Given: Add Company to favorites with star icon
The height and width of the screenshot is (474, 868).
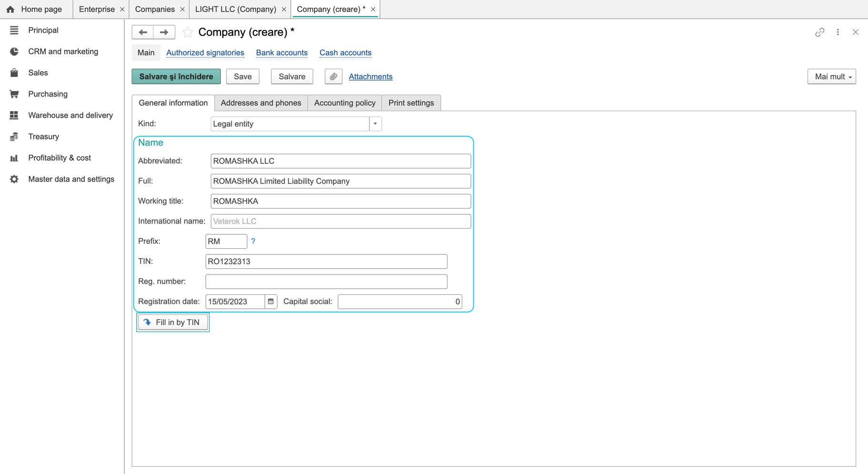Looking at the screenshot, I should click(188, 32).
